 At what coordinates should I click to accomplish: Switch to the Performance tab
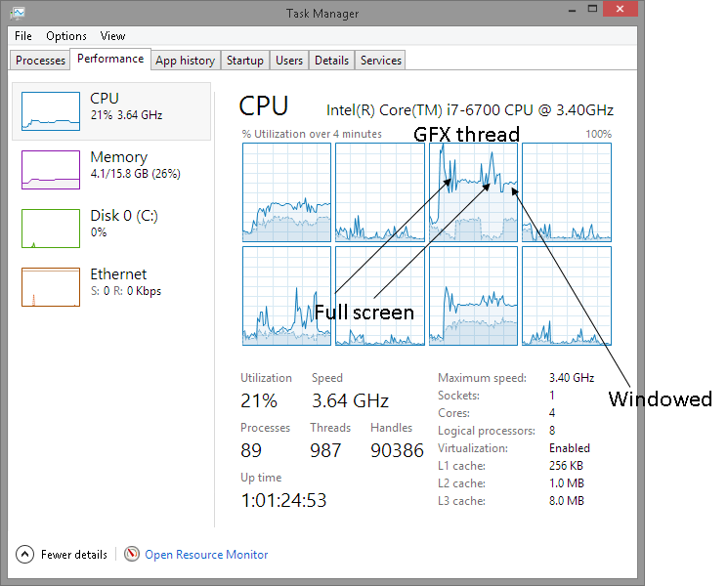[110, 59]
